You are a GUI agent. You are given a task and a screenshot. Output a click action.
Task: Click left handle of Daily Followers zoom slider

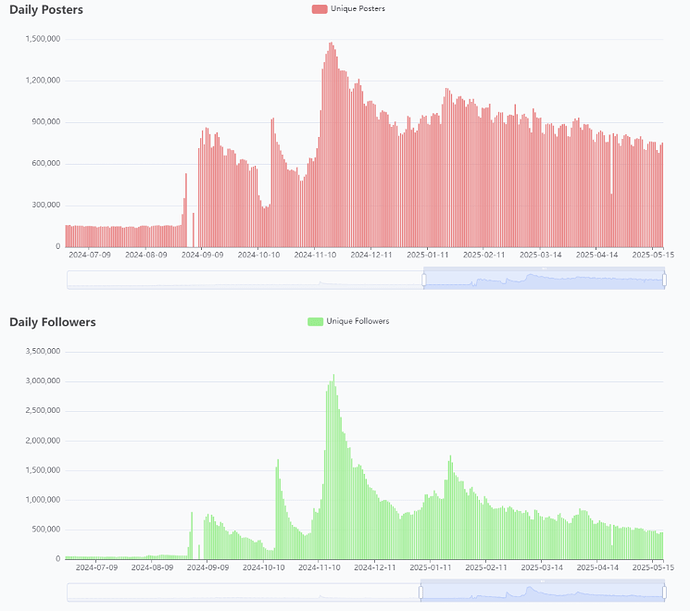[422, 592]
